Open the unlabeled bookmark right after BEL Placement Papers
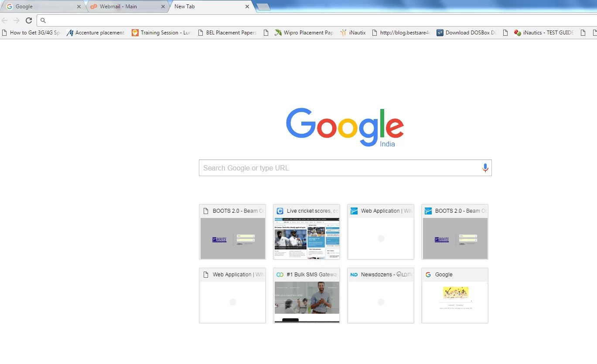The image size is (597, 364). [266, 33]
